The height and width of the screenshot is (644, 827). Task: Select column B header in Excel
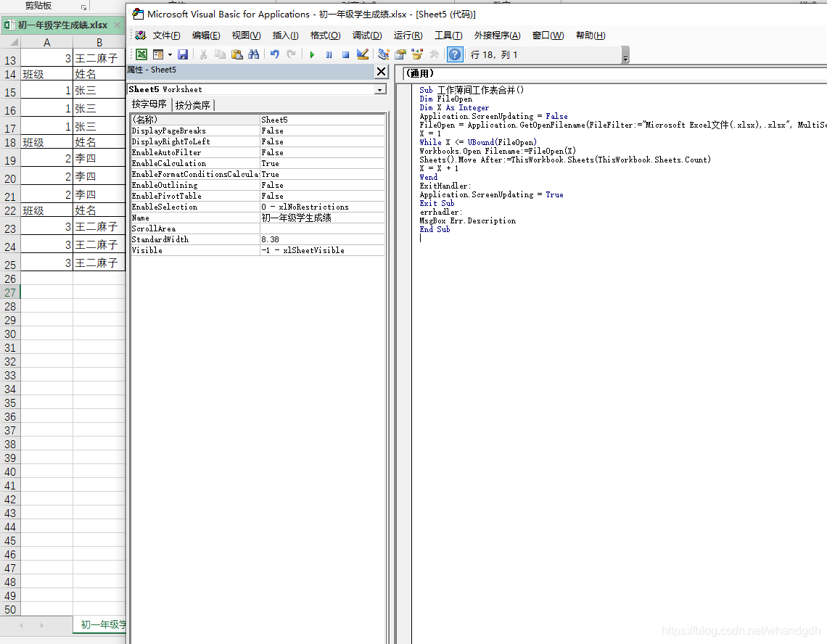click(99, 43)
